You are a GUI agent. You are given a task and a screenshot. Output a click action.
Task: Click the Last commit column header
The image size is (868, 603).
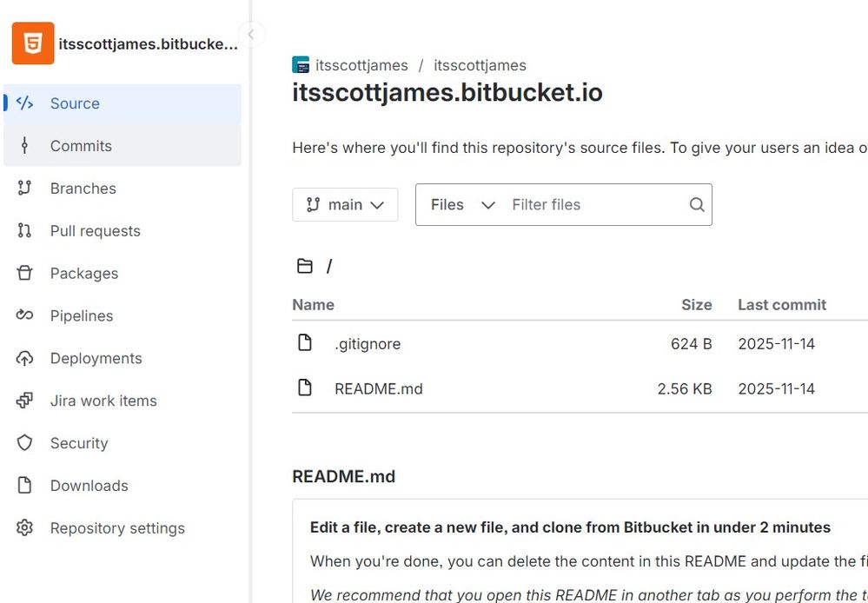coord(782,305)
